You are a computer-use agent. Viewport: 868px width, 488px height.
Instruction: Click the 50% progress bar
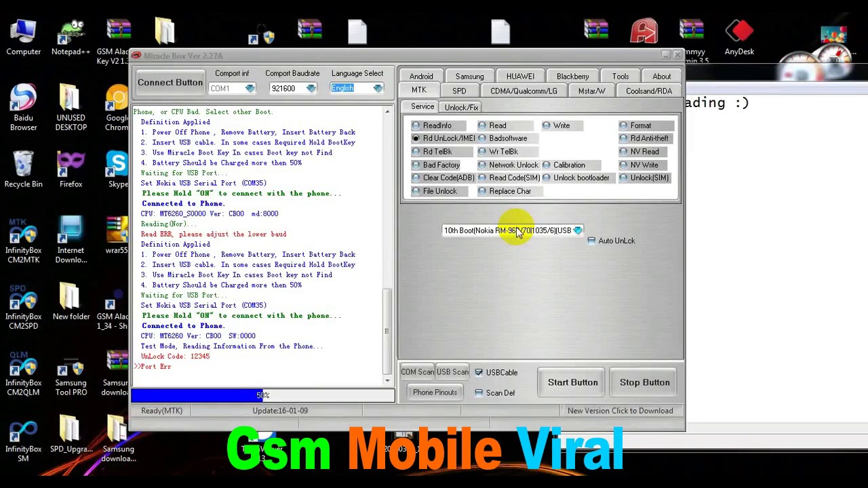coord(263,395)
